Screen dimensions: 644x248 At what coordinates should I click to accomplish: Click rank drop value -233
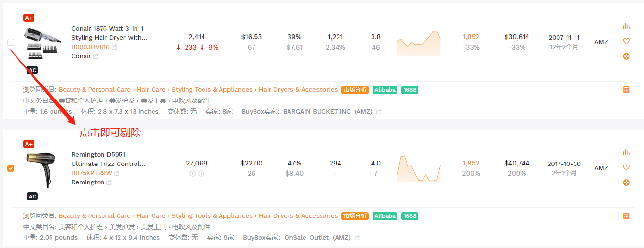[189, 47]
